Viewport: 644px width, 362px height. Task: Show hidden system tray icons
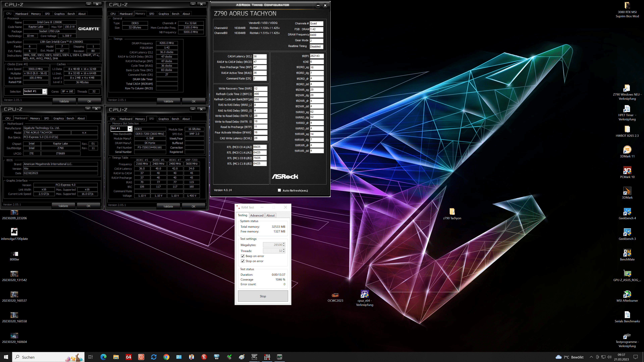point(591,357)
